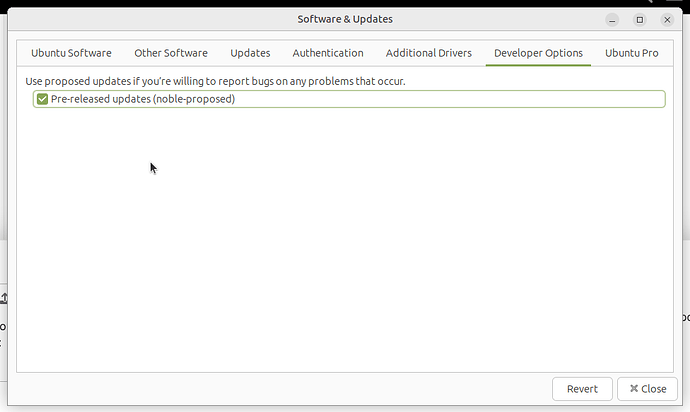Select the Authentication tab

[328, 53]
